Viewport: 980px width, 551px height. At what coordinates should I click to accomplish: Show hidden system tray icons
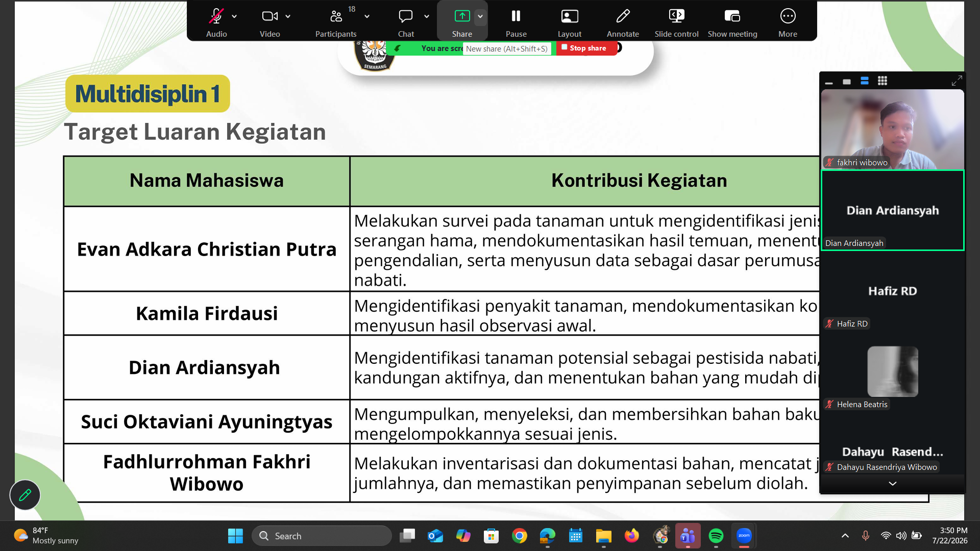pyautogui.click(x=845, y=536)
